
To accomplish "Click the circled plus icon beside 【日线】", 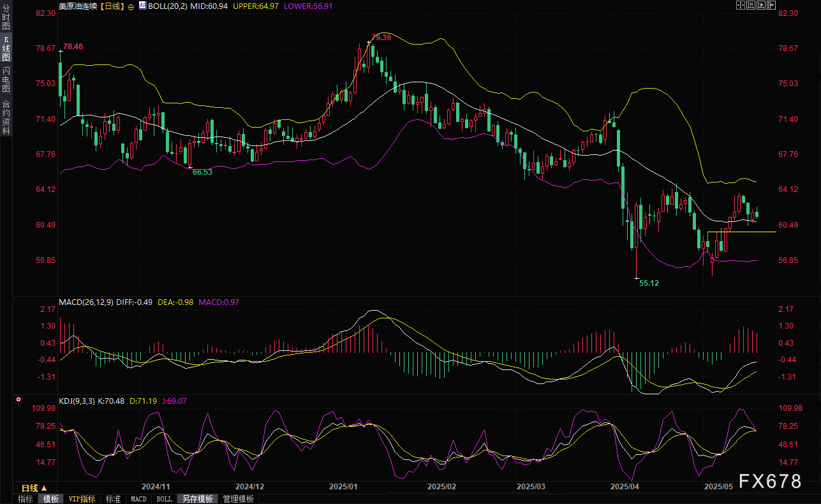I will point(131,6).
